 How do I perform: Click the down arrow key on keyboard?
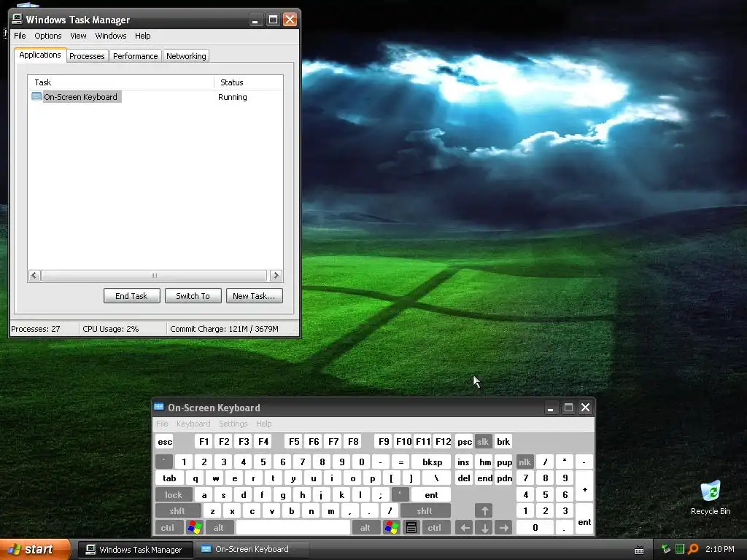[x=484, y=527]
